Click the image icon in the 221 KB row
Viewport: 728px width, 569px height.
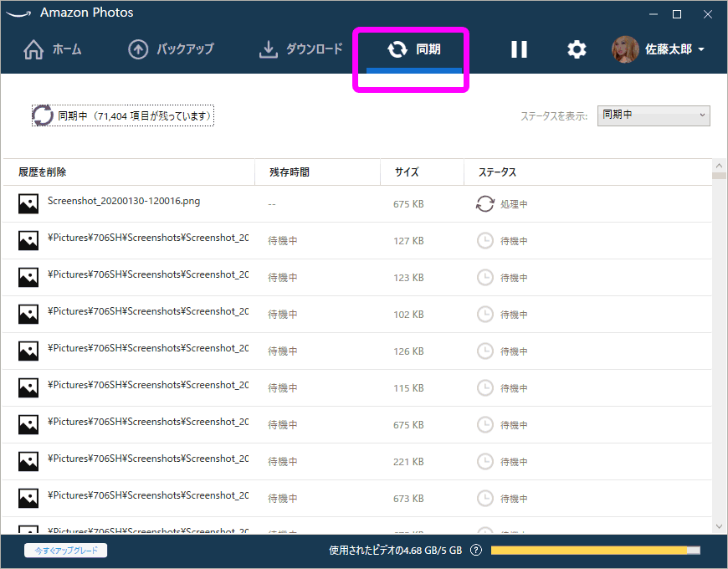[x=28, y=461]
